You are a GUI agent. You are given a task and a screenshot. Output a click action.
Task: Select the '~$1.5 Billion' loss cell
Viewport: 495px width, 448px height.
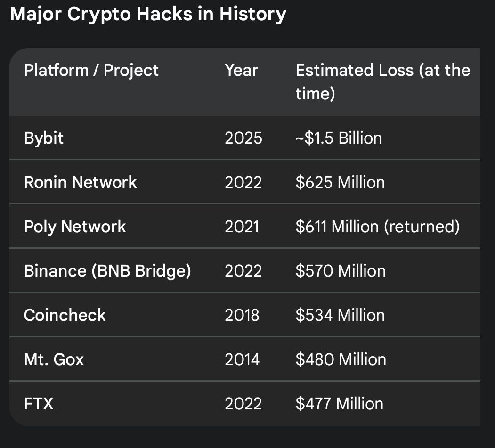[x=339, y=138]
